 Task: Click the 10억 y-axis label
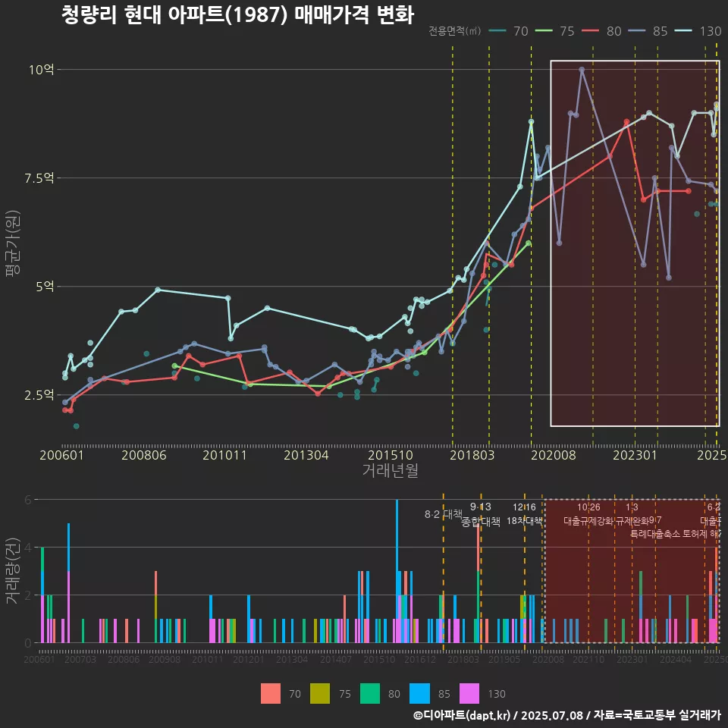tap(41, 70)
